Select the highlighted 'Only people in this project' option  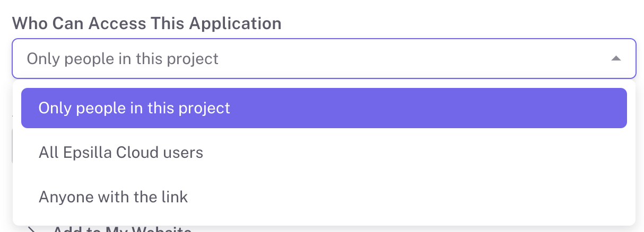[324, 108]
